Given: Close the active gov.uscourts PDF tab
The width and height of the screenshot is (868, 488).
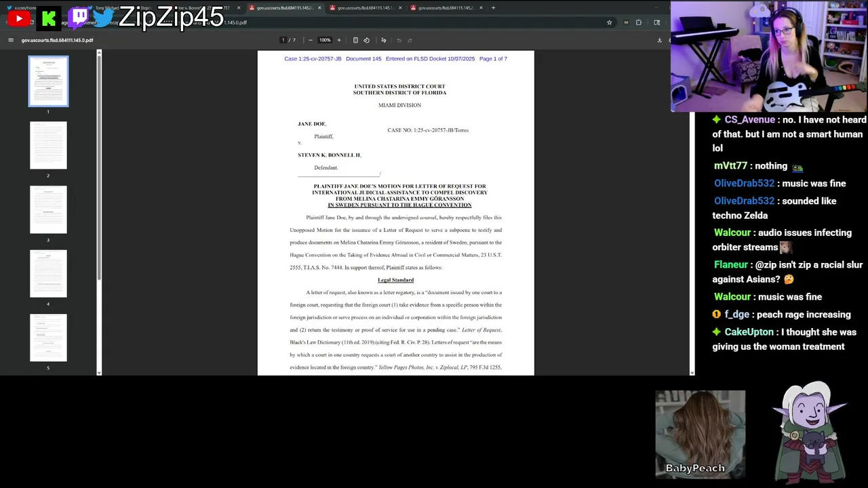Looking at the screenshot, I should (319, 8).
